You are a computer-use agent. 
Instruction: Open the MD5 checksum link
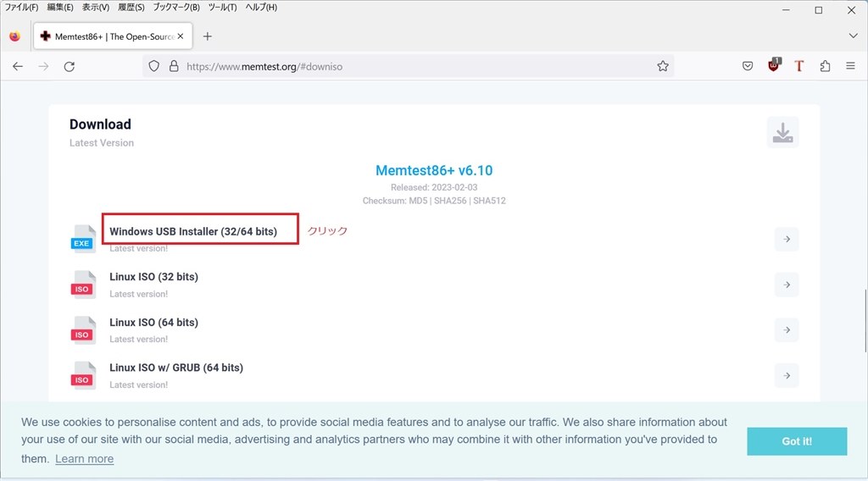[x=418, y=201]
